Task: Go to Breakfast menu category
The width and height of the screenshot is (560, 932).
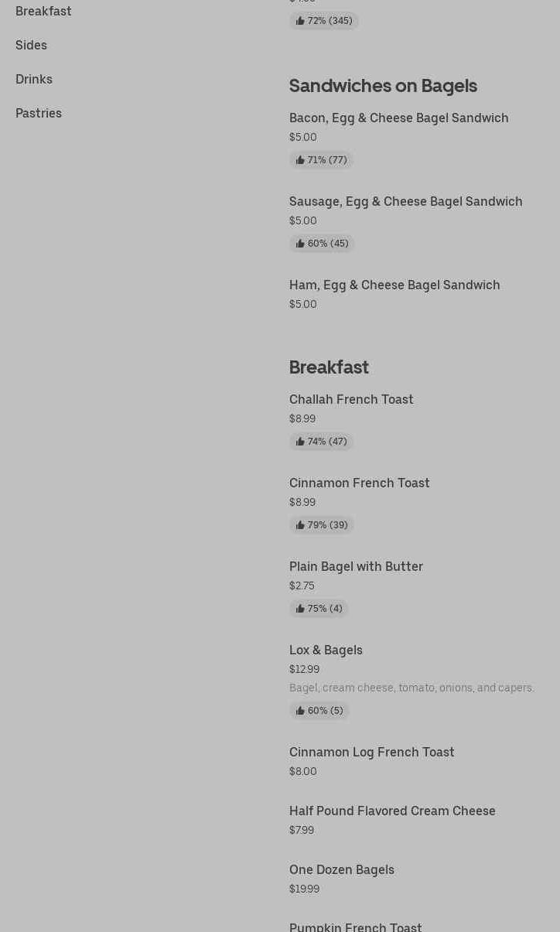Action: click(43, 11)
